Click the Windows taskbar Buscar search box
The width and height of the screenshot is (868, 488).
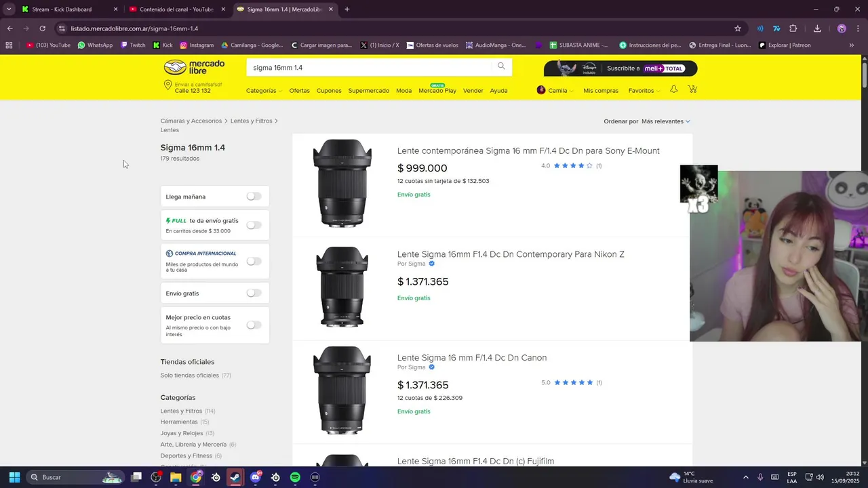pyautogui.click(x=75, y=477)
